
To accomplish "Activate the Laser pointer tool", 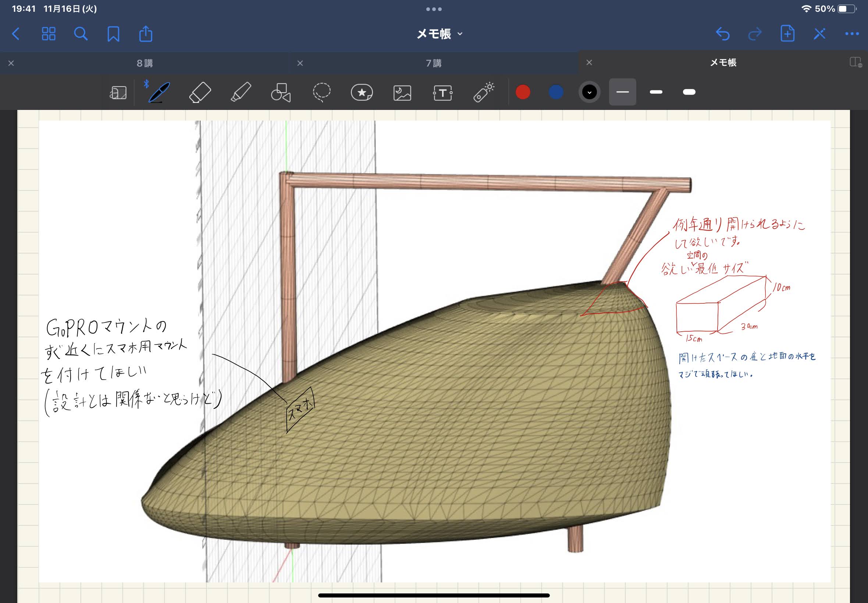I will point(483,92).
